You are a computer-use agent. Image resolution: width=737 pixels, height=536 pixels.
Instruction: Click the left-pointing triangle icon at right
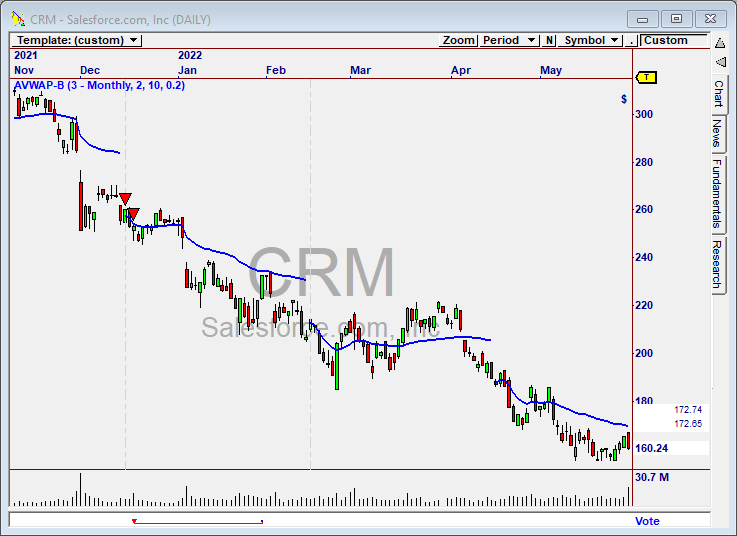(721, 62)
